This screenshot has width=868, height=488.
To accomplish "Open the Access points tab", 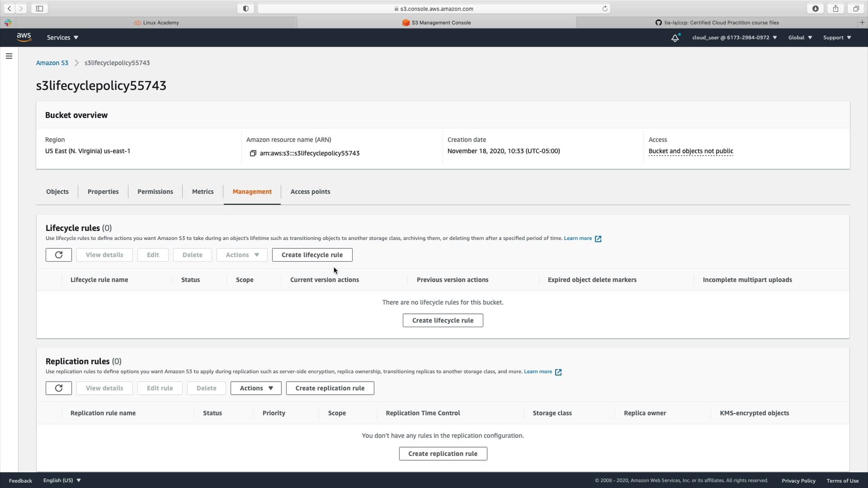I will [310, 191].
